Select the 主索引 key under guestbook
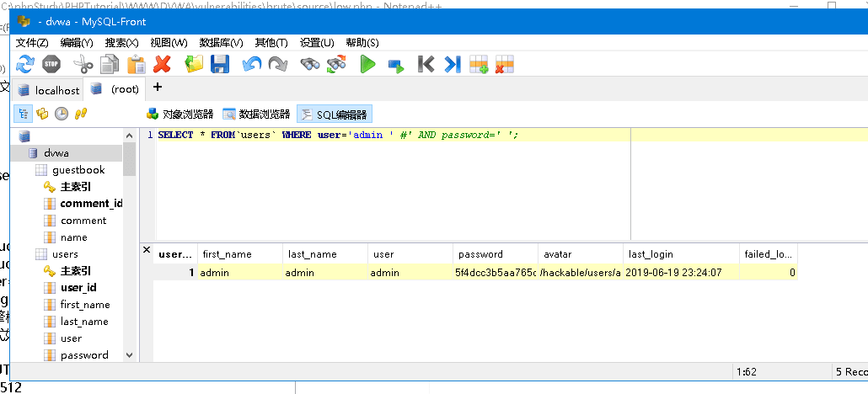The height and width of the screenshot is (394, 868). click(x=75, y=187)
